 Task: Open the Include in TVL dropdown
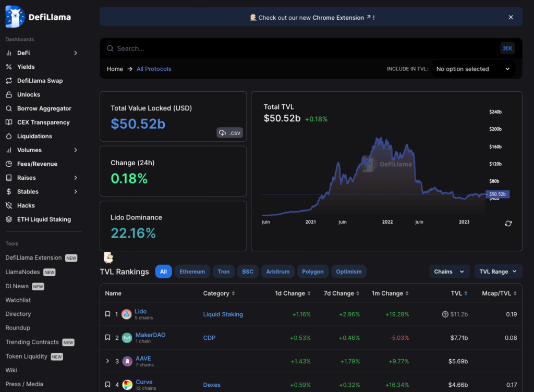473,69
